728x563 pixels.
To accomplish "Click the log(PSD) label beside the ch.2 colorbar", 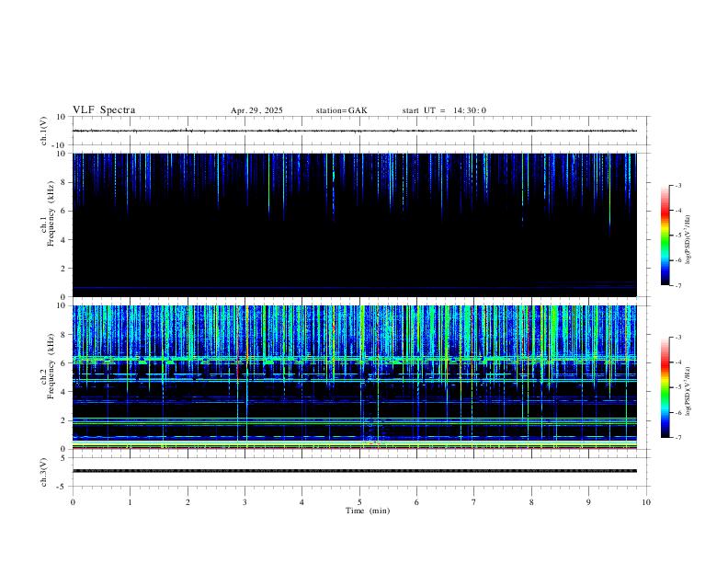I will coord(688,391).
